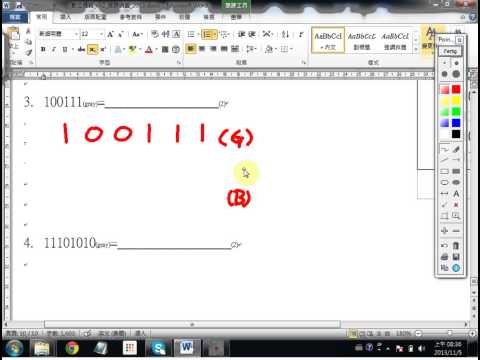Click the Format Painter brush icon
This screenshot has height=360, width=480.
pos(29,52)
